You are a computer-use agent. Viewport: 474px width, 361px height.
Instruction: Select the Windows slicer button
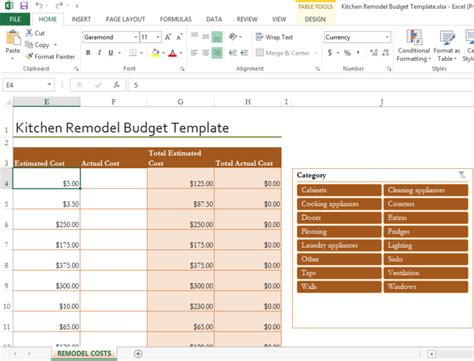(426, 287)
